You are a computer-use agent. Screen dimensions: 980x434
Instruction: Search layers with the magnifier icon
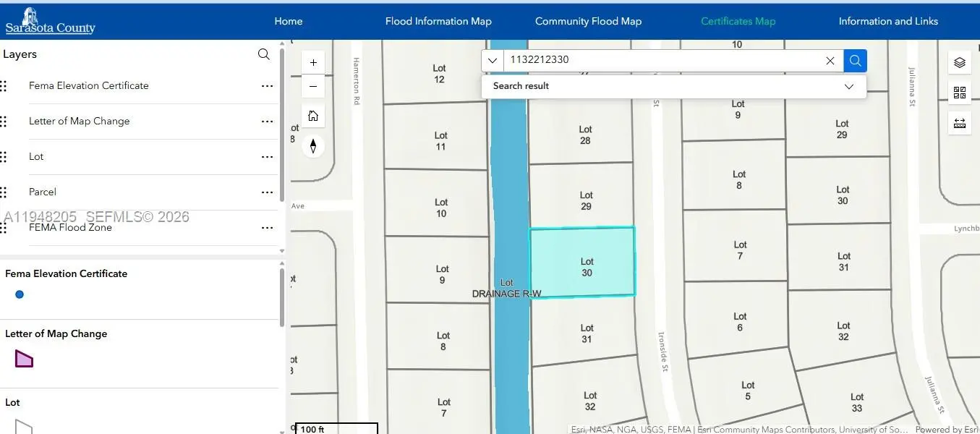[264, 54]
